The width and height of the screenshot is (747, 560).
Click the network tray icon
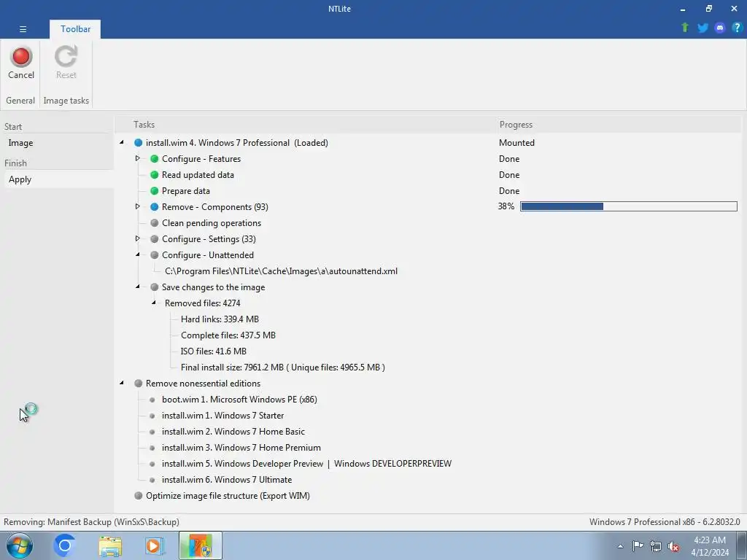[x=656, y=546]
